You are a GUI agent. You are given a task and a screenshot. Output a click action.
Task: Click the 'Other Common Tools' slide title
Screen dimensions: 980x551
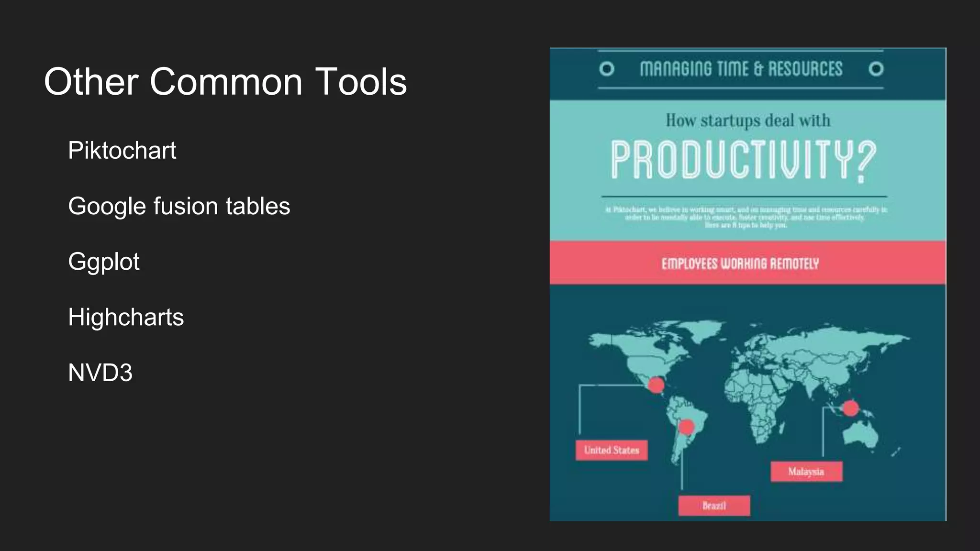(225, 81)
